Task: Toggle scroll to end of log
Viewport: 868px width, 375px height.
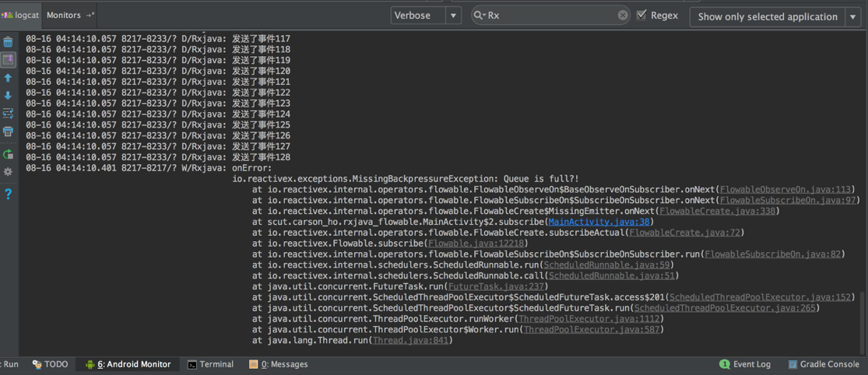Action: 8,60
